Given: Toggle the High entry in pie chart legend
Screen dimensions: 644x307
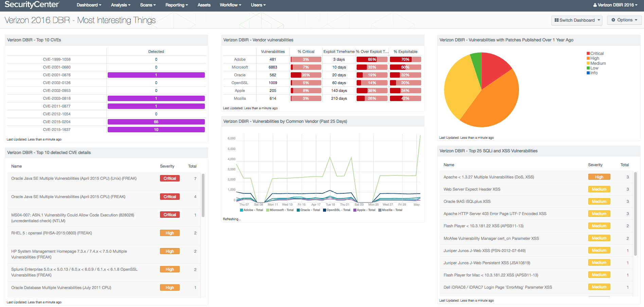Looking at the screenshot, I should (x=594, y=58).
